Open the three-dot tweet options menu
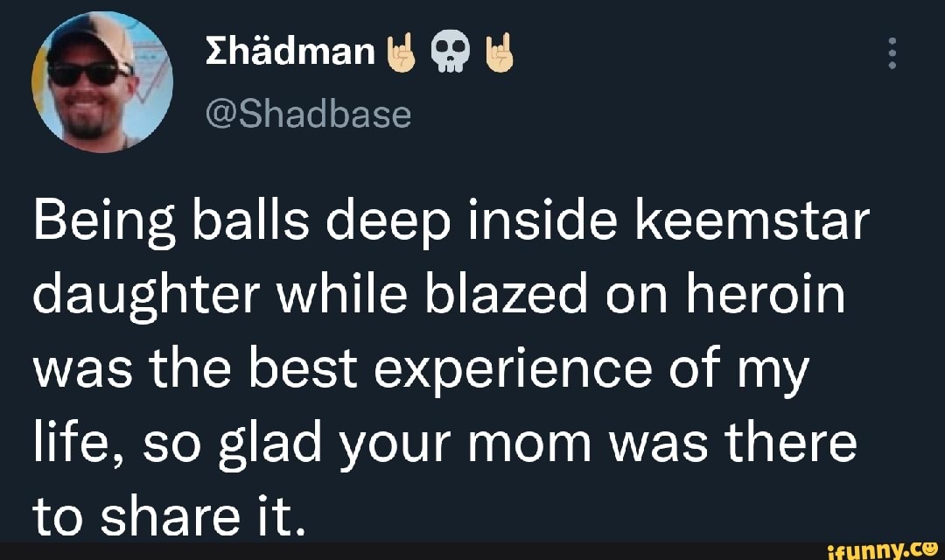The width and height of the screenshot is (945, 560). coord(892,52)
